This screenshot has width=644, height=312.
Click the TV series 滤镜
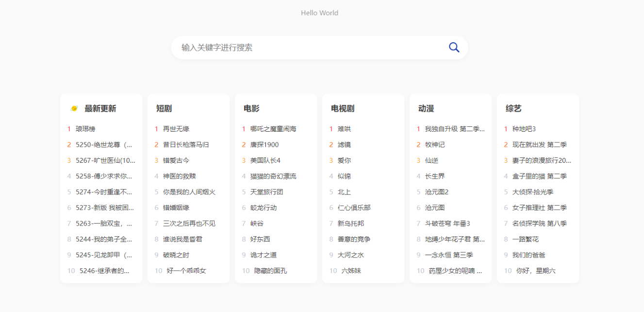tap(345, 144)
